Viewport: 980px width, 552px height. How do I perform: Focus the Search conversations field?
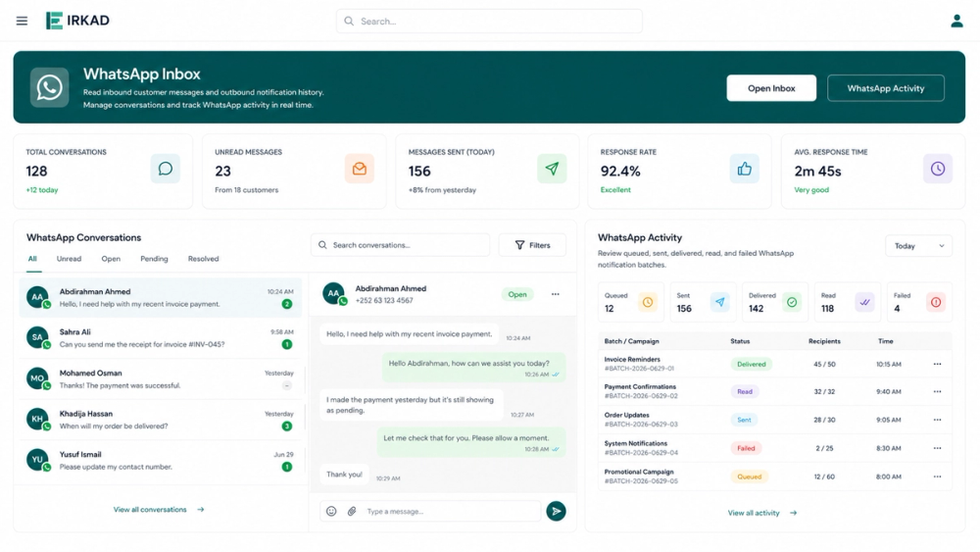(x=400, y=245)
